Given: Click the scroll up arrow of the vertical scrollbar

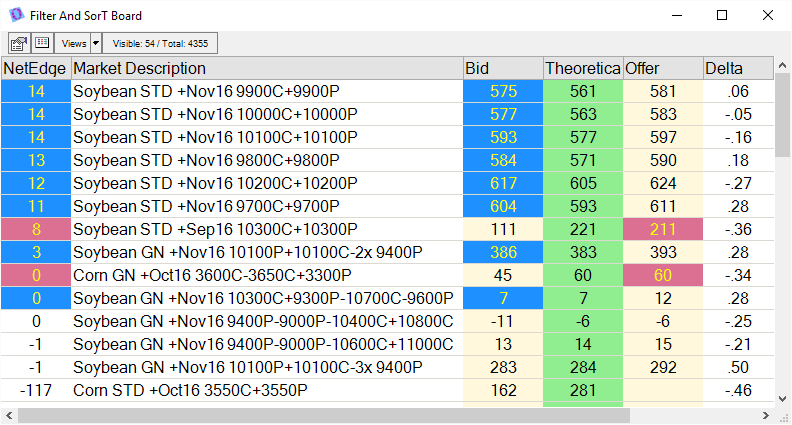Looking at the screenshot, I should (x=783, y=65).
